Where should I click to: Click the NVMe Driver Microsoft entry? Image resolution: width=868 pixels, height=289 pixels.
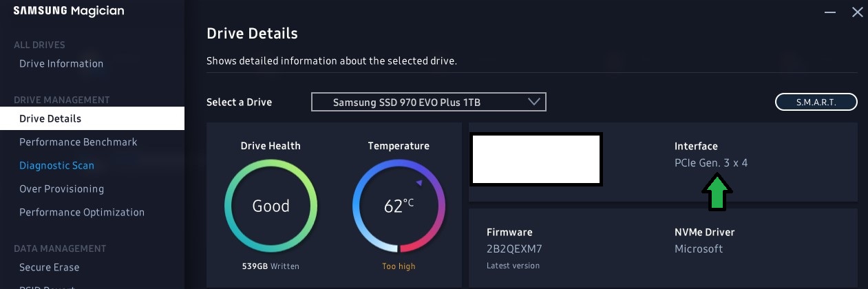pyautogui.click(x=699, y=248)
